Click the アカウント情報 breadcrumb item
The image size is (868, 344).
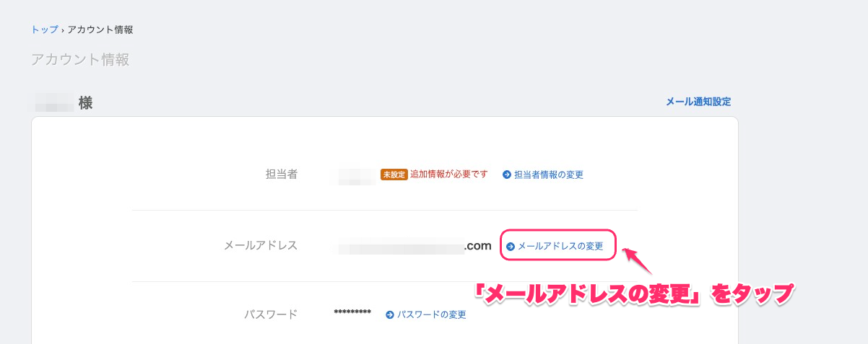point(100,30)
